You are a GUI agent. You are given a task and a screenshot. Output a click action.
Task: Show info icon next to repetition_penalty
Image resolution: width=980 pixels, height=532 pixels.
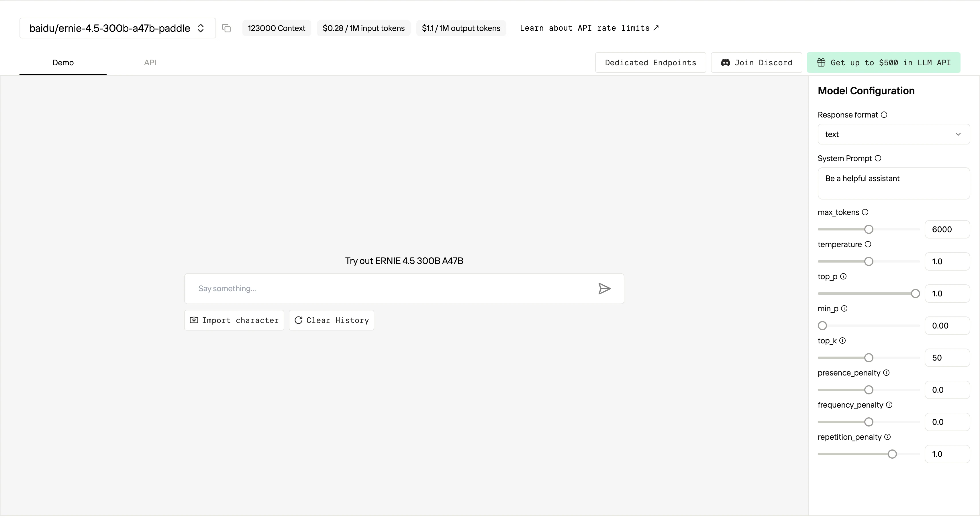(x=887, y=437)
